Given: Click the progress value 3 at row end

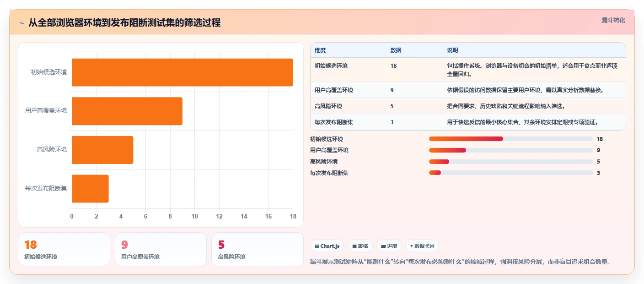Looking at the screenshot, I should (598, 173).
